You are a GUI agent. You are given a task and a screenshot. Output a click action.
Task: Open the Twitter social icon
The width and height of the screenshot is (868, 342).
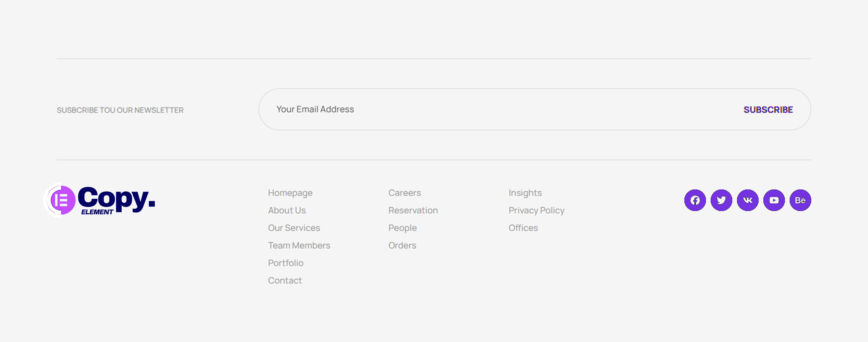(721, 200)
